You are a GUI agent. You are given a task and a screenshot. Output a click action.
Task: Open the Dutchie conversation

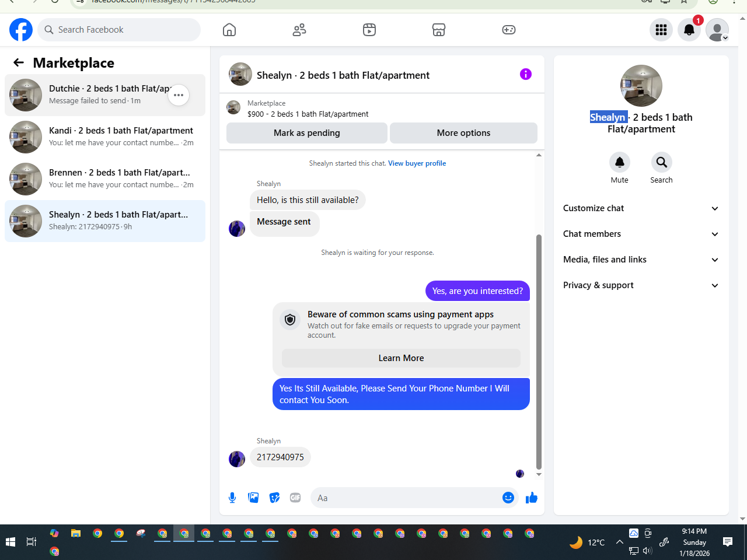105,95
